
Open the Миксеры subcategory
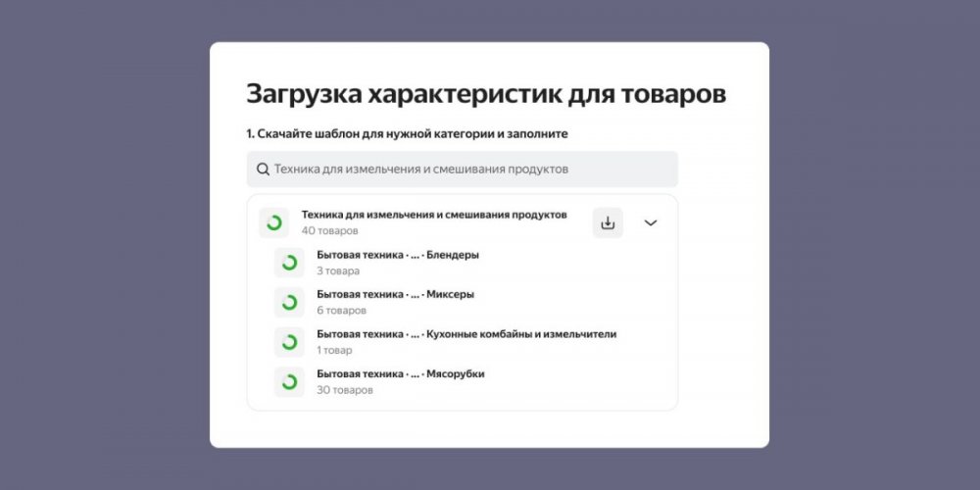tap(395, 294)
